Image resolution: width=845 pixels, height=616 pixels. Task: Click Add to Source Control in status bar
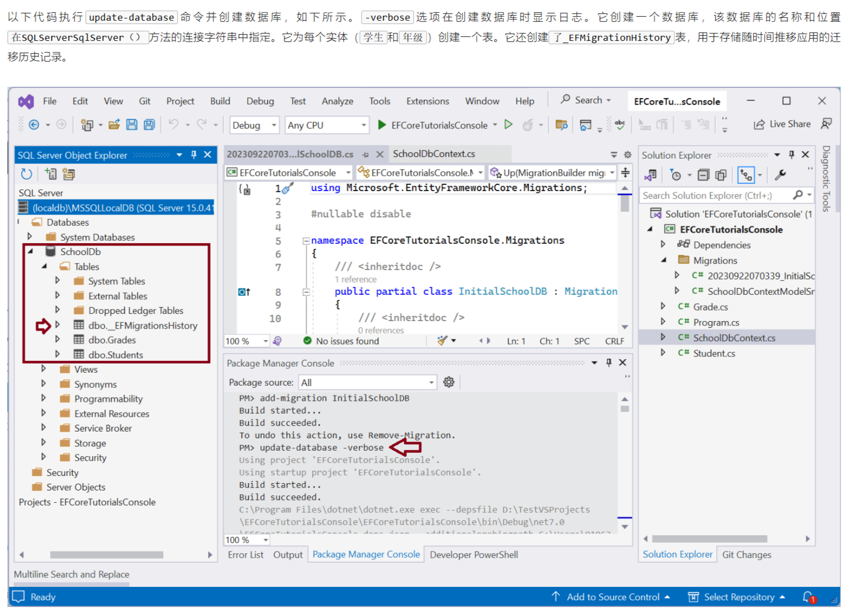[x=611, y=597]
